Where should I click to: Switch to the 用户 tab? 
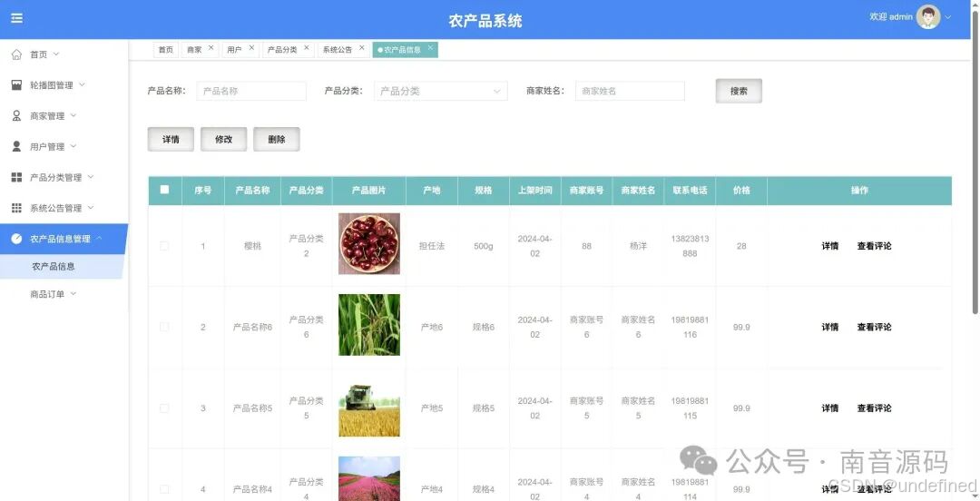click(x=234, y=49)
